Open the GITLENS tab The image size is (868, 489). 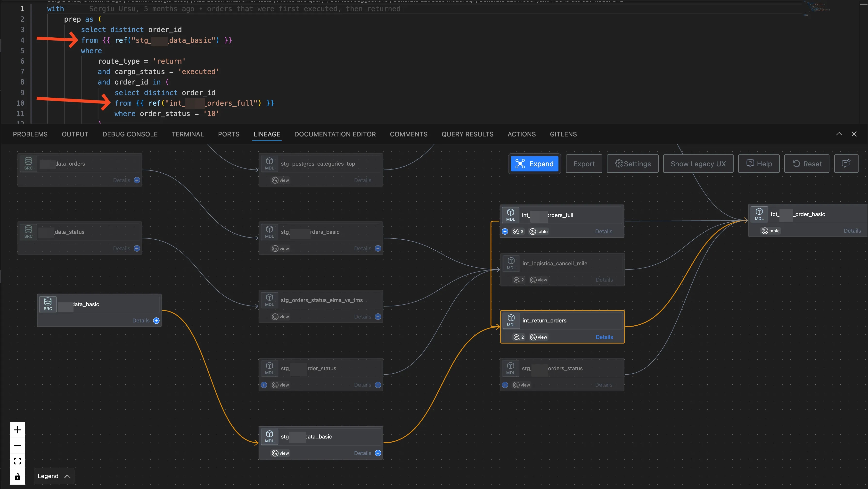coord(563,134)
